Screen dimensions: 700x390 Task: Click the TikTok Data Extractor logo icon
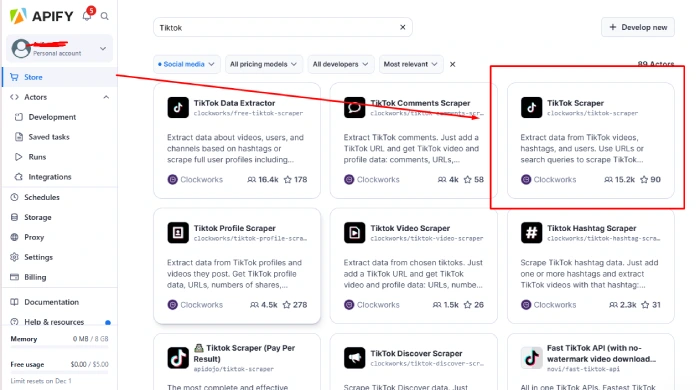tap(178, 108)
